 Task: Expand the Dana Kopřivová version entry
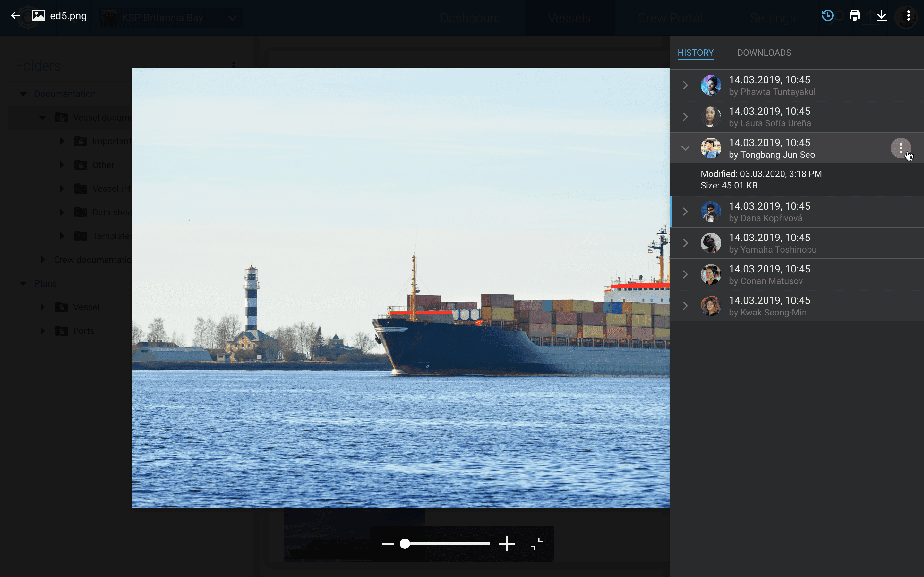coord(685,212)
